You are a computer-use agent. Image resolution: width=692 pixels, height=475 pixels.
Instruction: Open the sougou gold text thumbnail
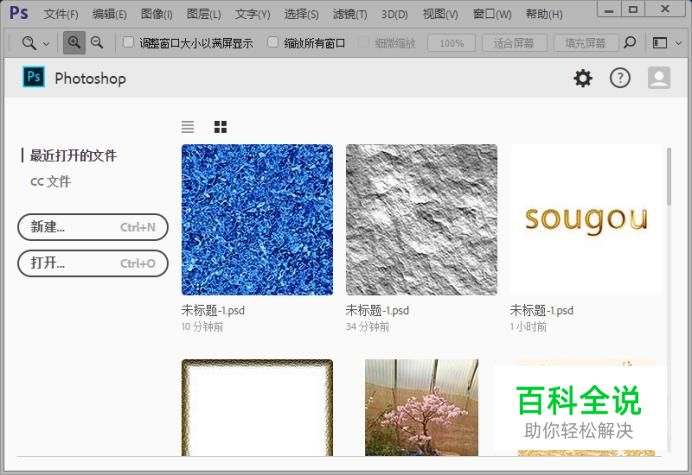(586, 219)
